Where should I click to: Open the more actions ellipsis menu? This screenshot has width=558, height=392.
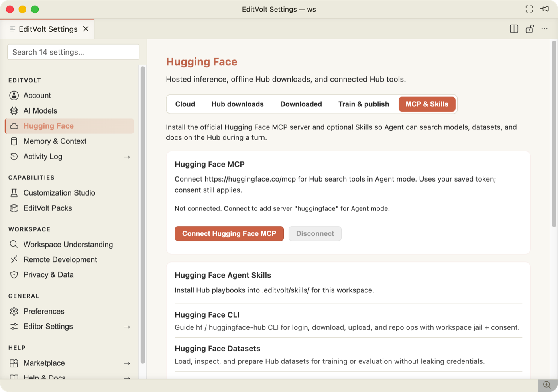click(x=544, y=29)
